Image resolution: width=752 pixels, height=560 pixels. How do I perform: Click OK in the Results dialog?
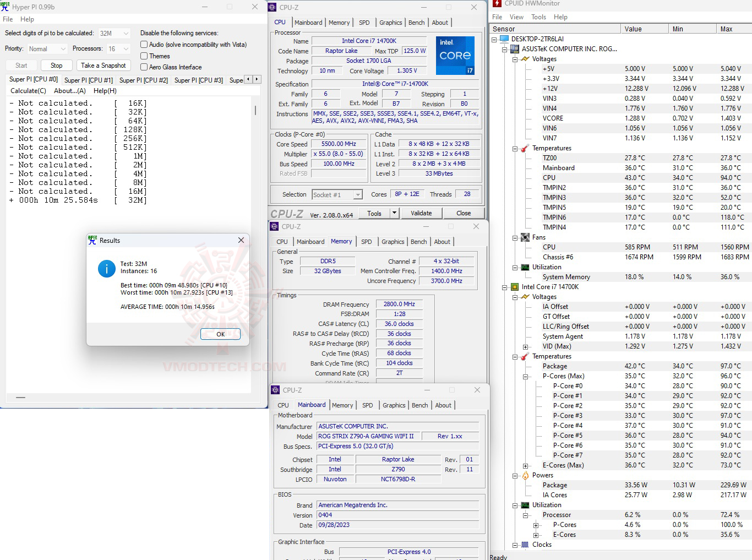[220, 334]
